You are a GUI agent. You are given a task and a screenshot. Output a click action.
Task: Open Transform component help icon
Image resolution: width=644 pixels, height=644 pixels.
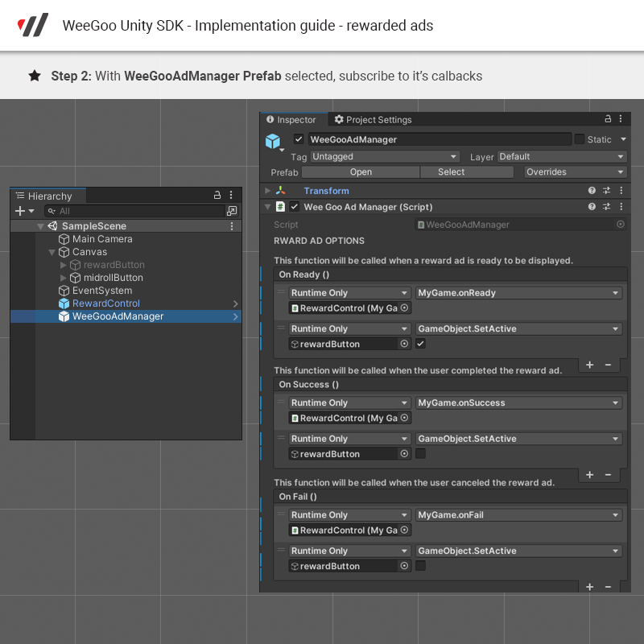pos(592,191)
